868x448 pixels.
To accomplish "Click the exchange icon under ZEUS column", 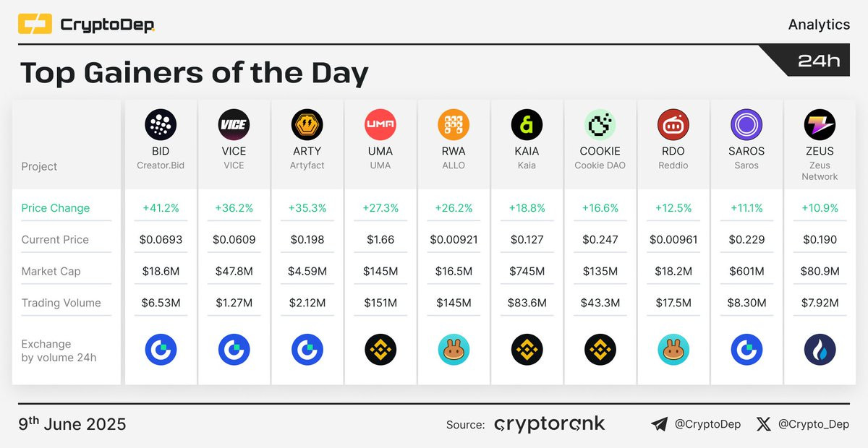I will tap(820, 350).
